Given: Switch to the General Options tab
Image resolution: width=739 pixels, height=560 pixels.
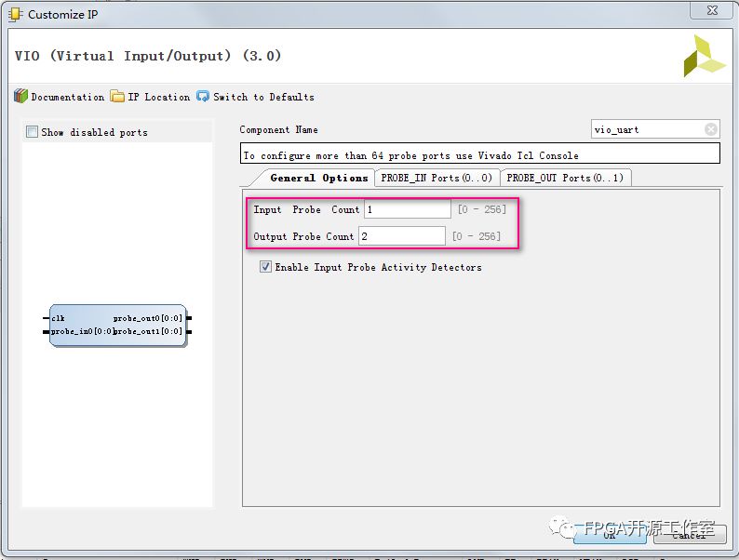Looking at the screenshot, I should pos(317,178).
